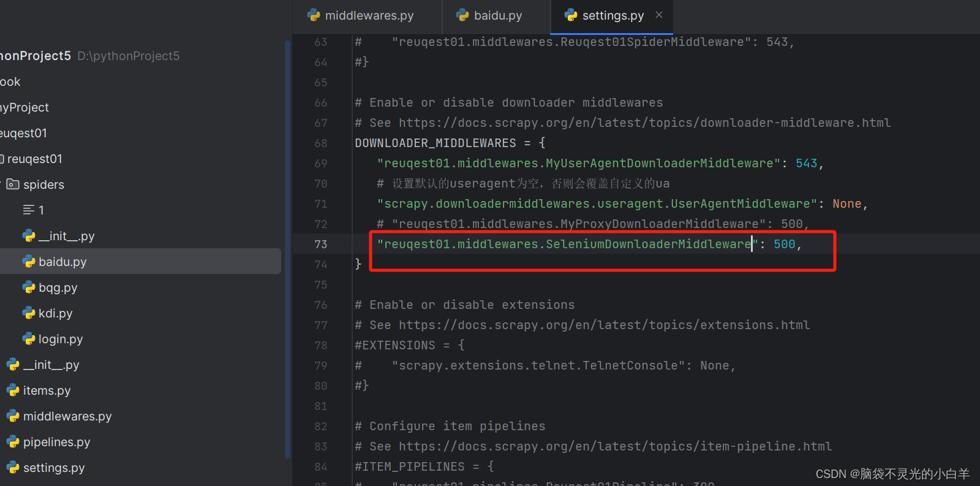Screen dimensions: 980x486
Task: Click the Python icon next to login.py
Action: point(29,339)
